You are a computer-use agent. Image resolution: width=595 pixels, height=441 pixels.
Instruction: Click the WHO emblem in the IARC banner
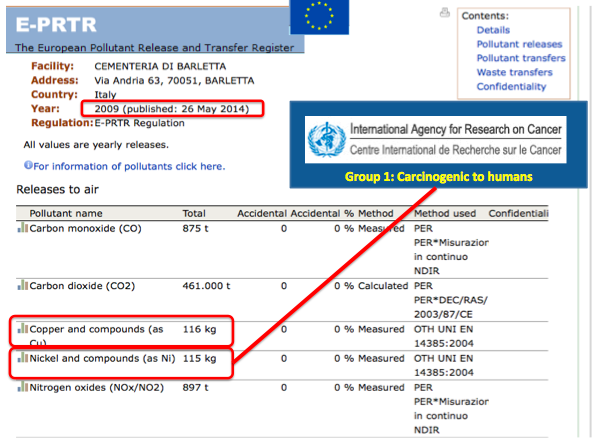(326, 140)
